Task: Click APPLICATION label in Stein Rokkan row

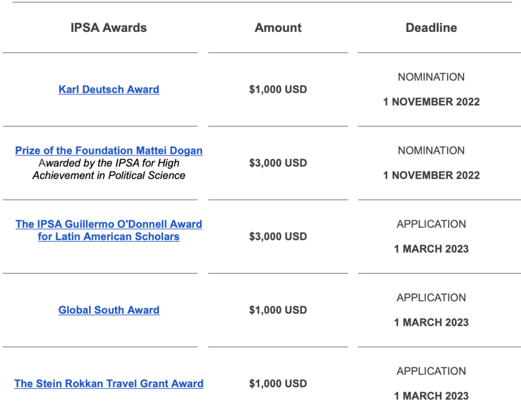Action: [431, 371]
